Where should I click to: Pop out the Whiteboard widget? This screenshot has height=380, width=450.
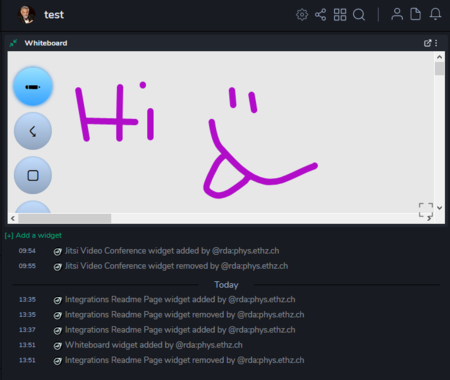[427, 43]
